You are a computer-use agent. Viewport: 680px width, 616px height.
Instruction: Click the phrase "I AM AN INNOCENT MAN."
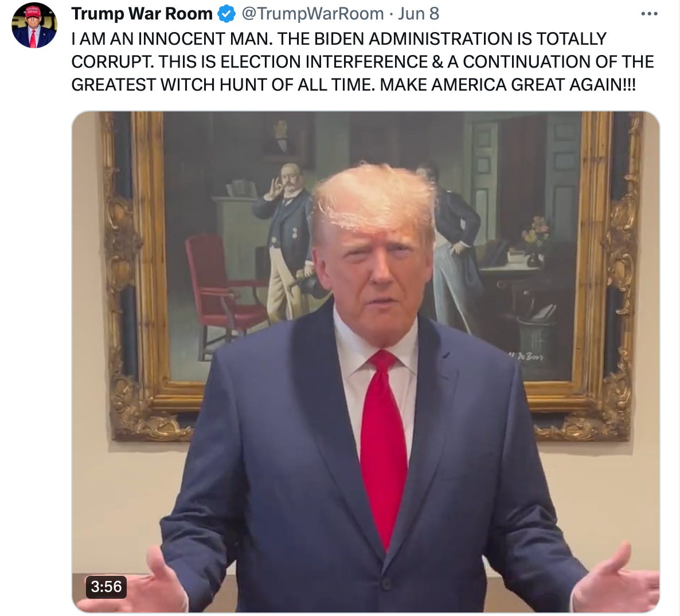click(172, 38)
